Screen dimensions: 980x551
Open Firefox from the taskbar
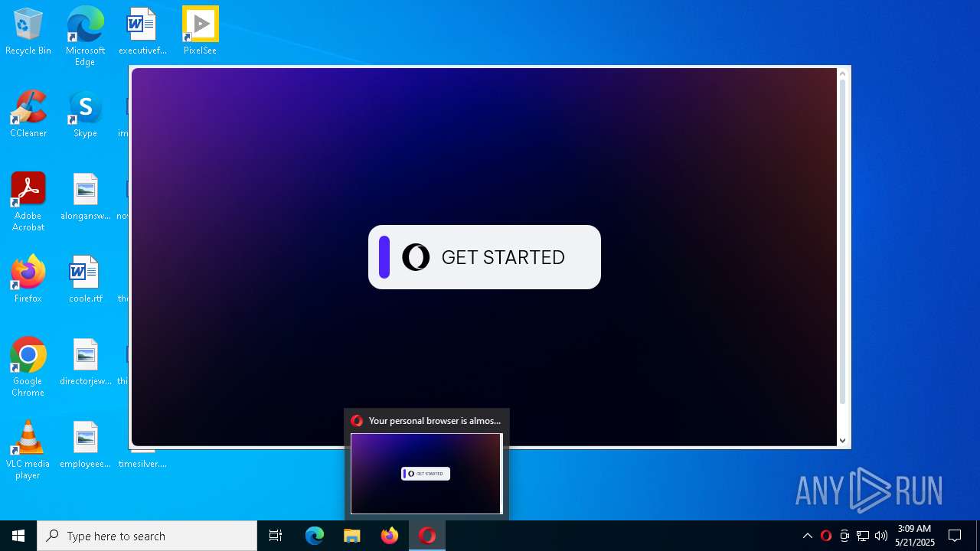point(390,536)
